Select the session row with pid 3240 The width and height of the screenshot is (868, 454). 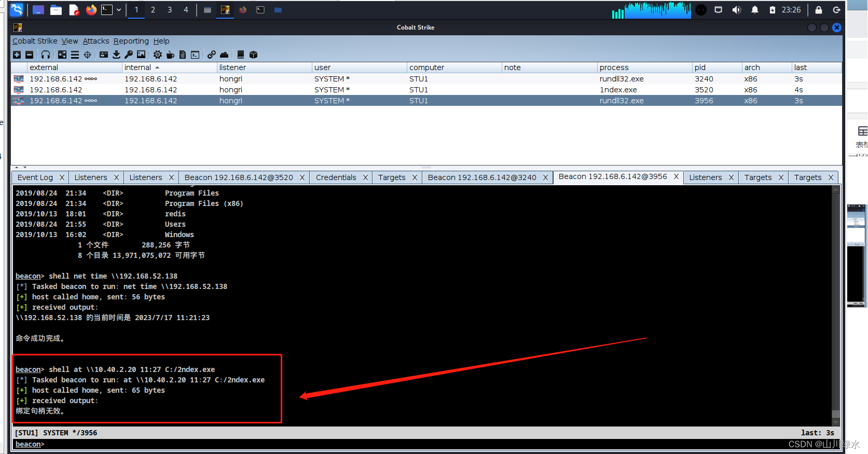click(426, 79)
